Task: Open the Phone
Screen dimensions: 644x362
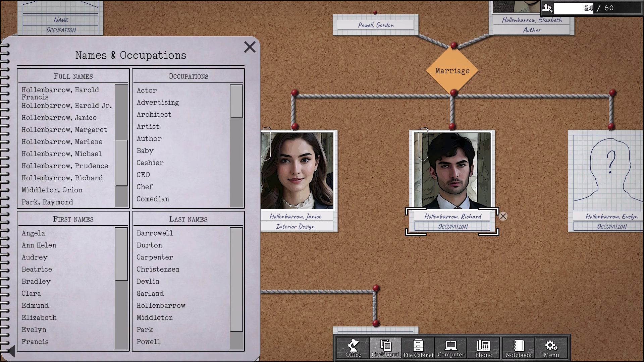Action: click(x=483, y=348)
